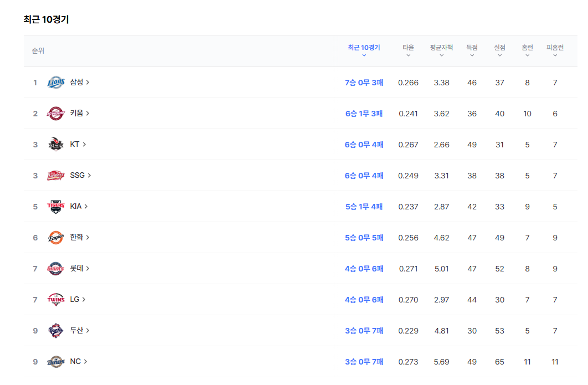Select the NC Dinos team logo
Screen dimensions: 588x385
pos(56,361)
